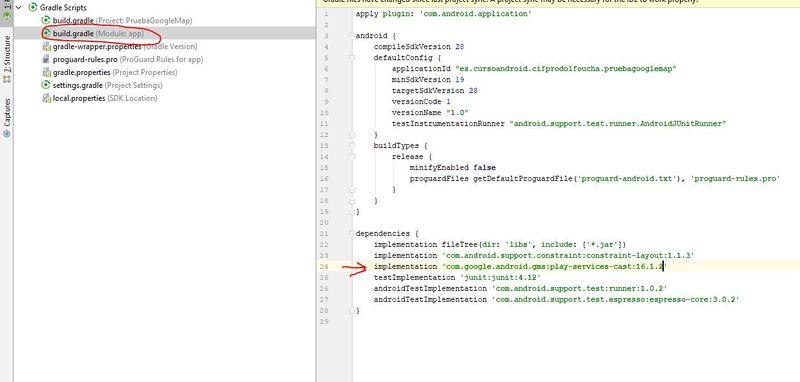Image resolution: width=800 pixels, height=382 pixels.
Task: Select the Gradle Scripts folder icon
Action: click(x=33, y=8)
